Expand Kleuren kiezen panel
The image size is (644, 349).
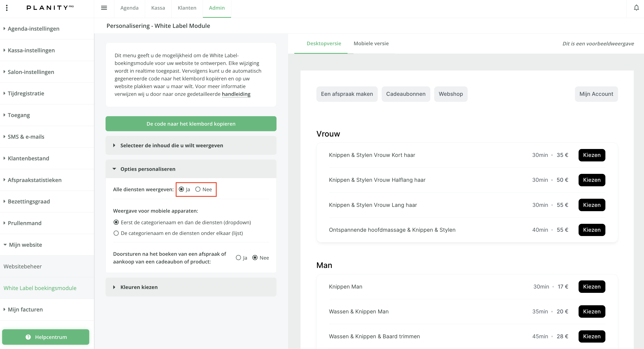click(x=191, y=287)
